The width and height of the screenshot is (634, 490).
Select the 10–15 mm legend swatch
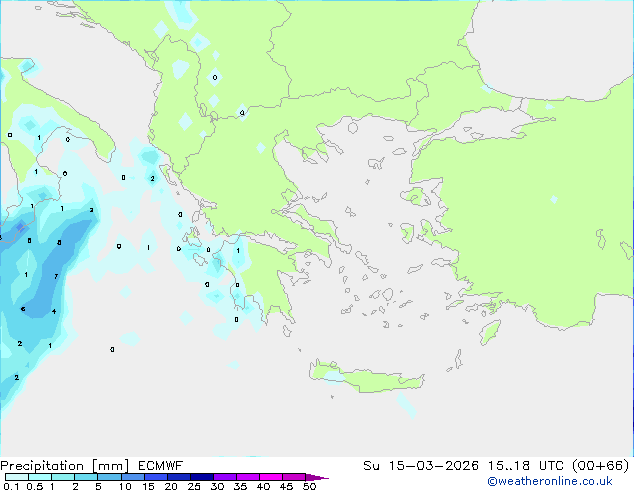133,477
